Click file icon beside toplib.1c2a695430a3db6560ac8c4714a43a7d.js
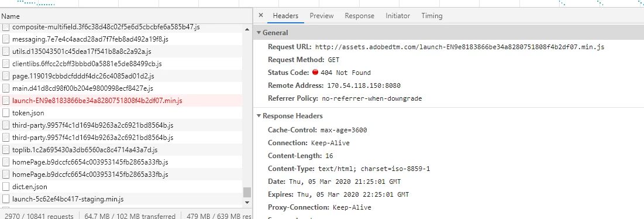 (x=6, y=150)
